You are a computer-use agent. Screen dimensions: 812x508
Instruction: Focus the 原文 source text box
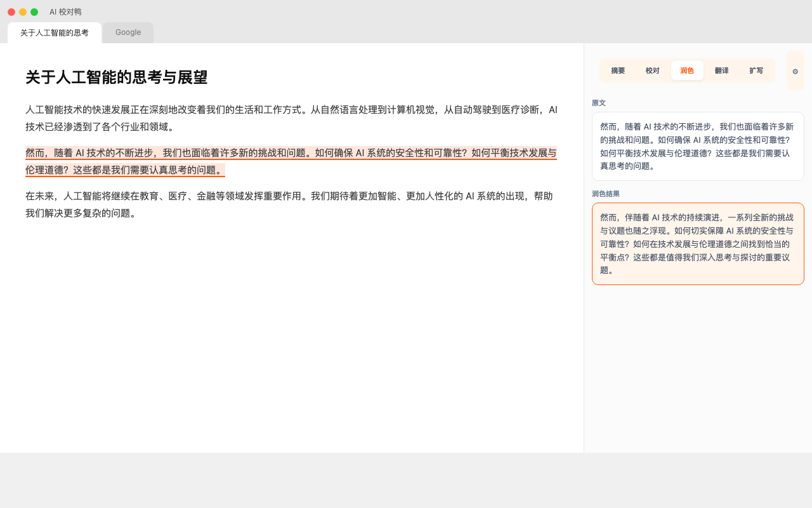(x=698, y=147)
